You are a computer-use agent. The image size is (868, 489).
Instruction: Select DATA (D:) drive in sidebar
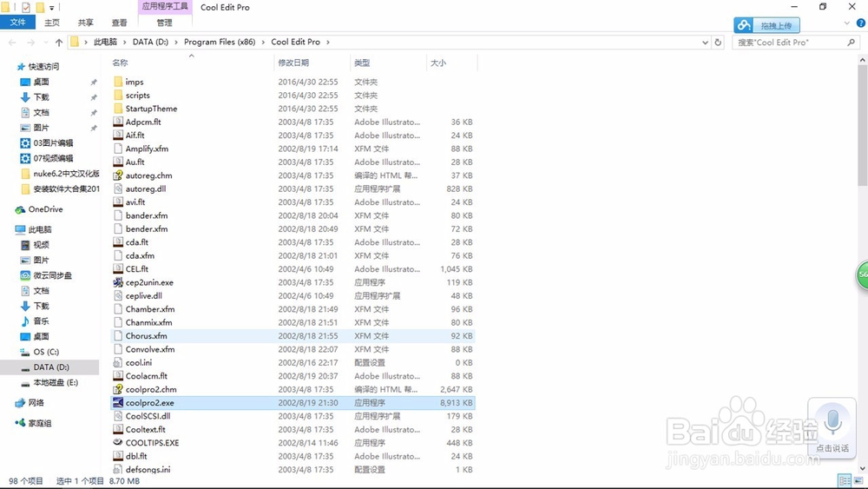point(49,367)
